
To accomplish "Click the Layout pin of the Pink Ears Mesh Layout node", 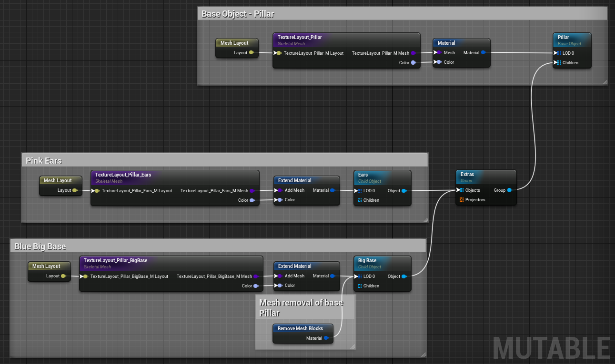I will point(75,190).
